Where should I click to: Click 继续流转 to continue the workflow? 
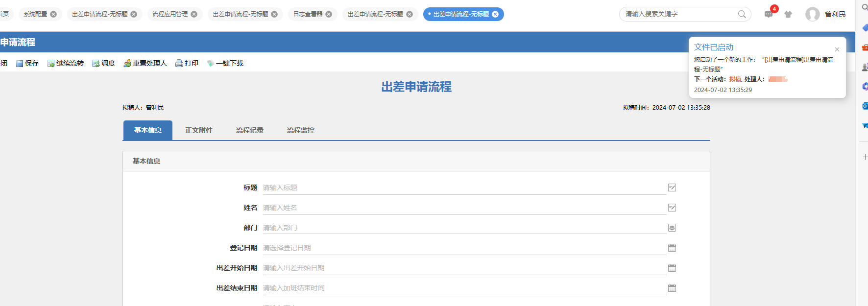point(66,63)
